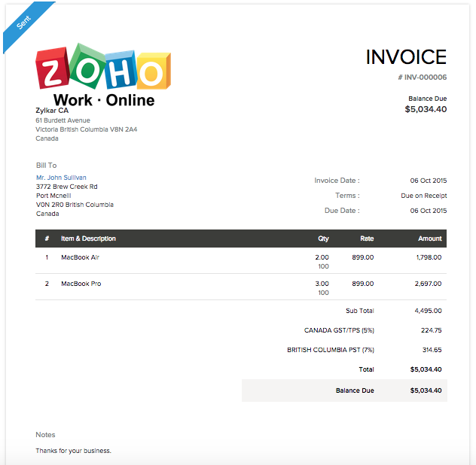
Task: Click the Port Mcneill address line
Action: [53, 196]
